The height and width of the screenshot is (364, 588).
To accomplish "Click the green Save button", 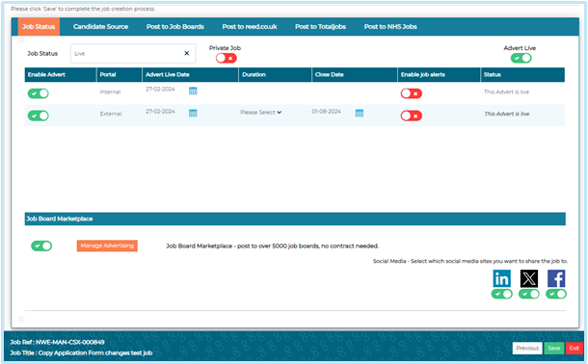I will (554, 348).
